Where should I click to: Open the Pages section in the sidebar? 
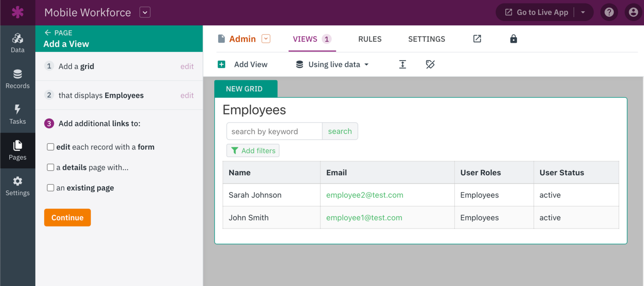click(18, 150)
